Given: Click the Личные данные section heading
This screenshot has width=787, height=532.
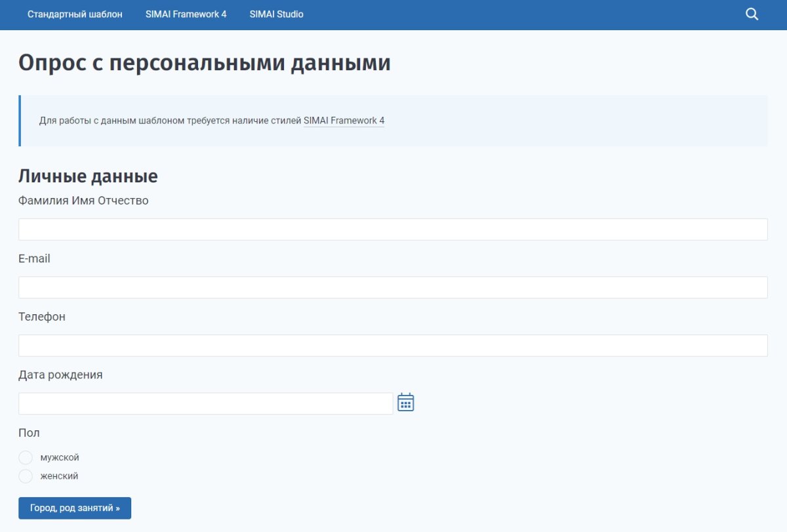Looking at the screenshot, I should click(88, 176).
